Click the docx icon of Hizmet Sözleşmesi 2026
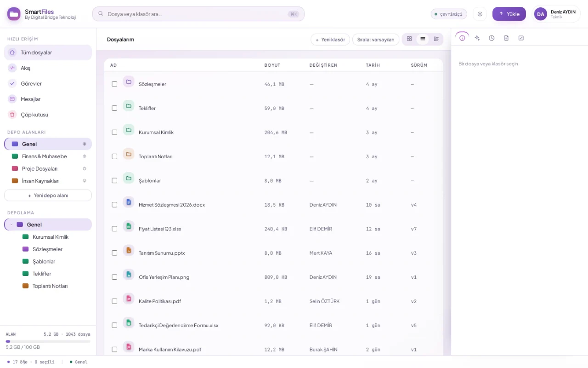588x368 pixels. coord(129,202)
